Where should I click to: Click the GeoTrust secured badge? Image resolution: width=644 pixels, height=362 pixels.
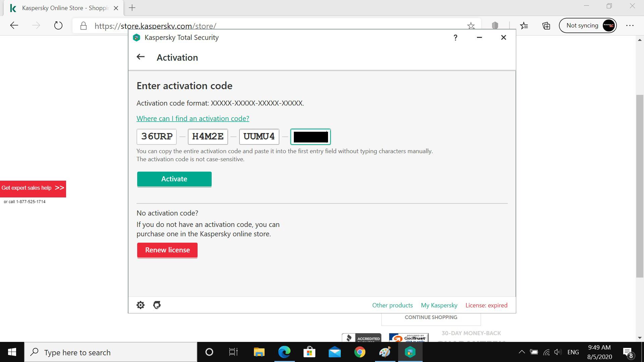[x=409, y=338]
